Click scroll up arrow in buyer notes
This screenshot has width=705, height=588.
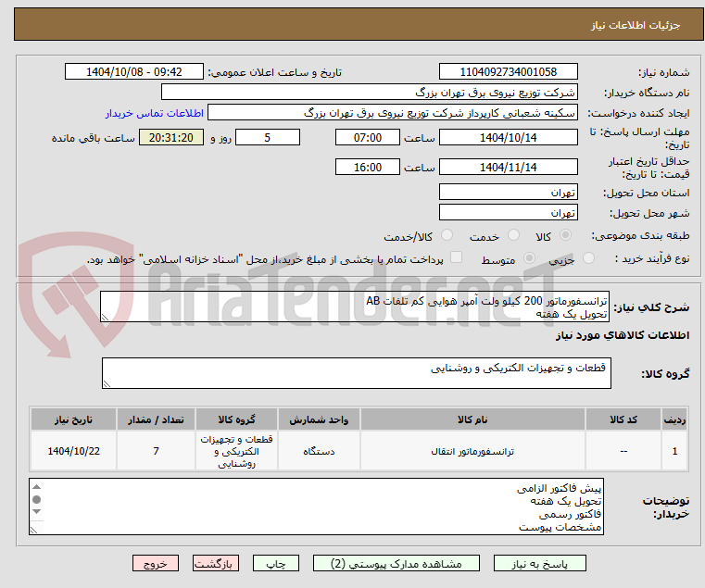pyautogui.click(x=37, y=487)
